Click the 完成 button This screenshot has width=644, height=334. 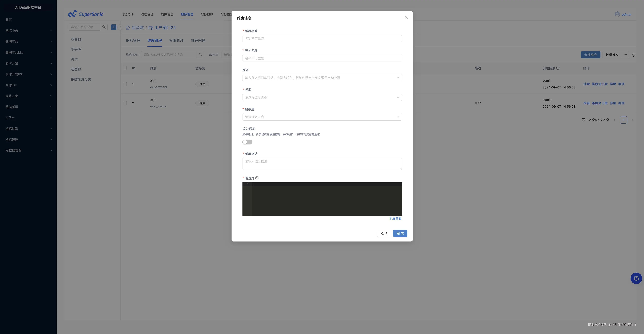pos(400,233)
